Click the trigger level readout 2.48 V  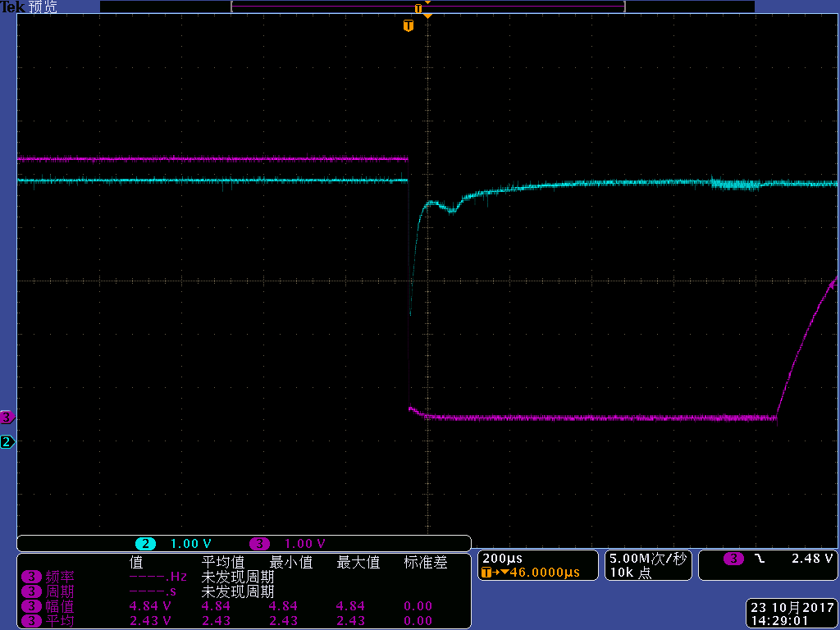[x=812, y=558]
